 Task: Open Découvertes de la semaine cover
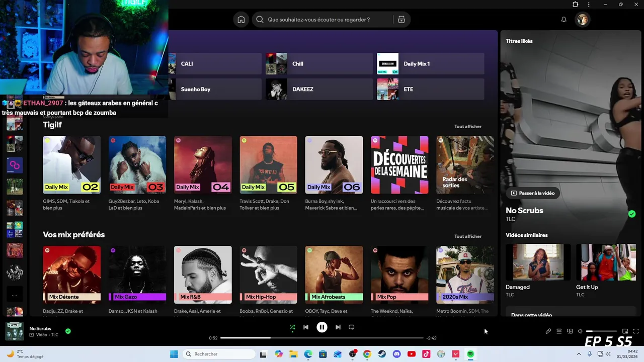click(x=399, y=165)
